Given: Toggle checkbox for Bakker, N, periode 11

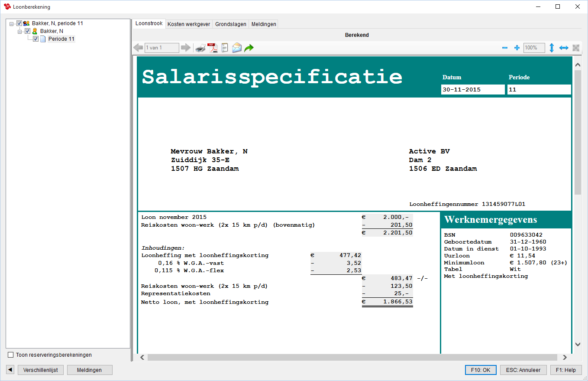Looking at the screenshot, I should 19,23.
